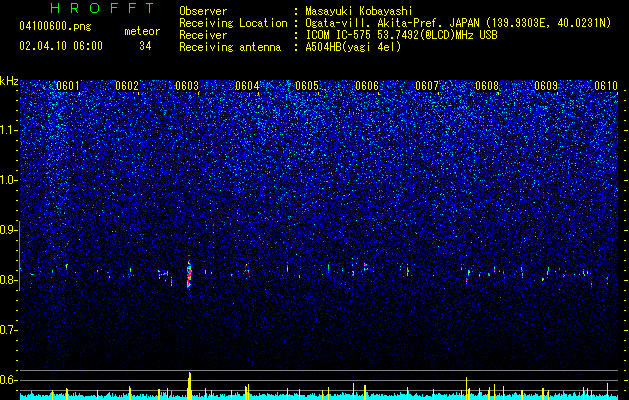Click the HROFFT title text
The width and height of the screenshot is (629, 400).
click(x=102, y=8)
